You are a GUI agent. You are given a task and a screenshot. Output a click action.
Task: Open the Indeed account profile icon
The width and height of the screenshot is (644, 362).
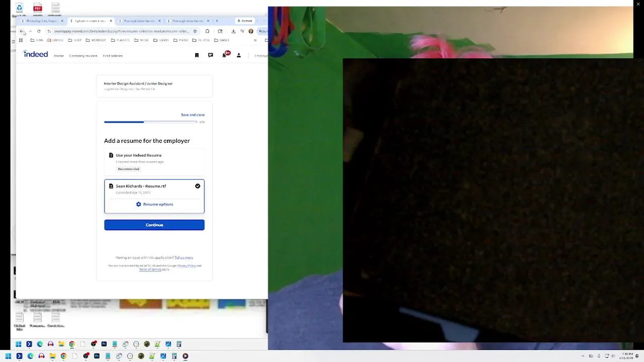pyautogui.click(x=239, y=55)
